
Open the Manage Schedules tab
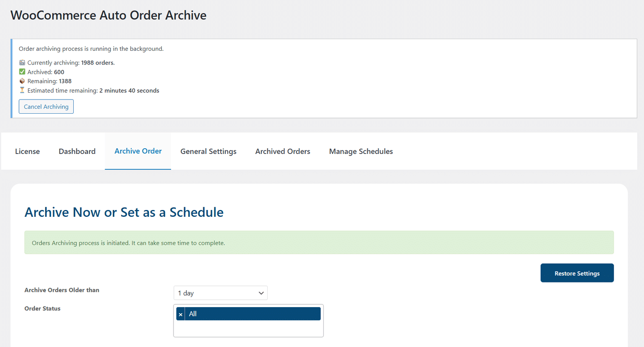[x=361, y=152]
